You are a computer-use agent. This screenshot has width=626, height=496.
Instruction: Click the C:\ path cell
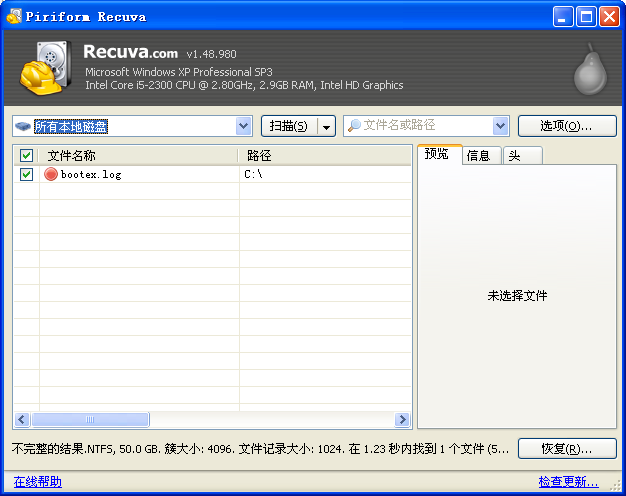(x=253, y=174)
